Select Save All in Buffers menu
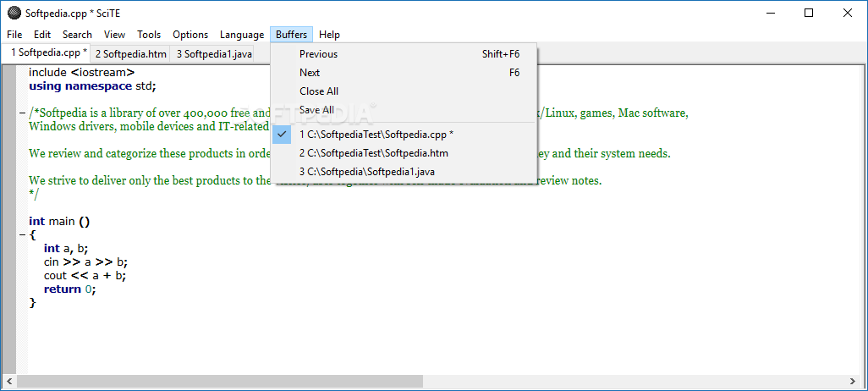Viewport: 868px width, 391px height. point(404,110)
